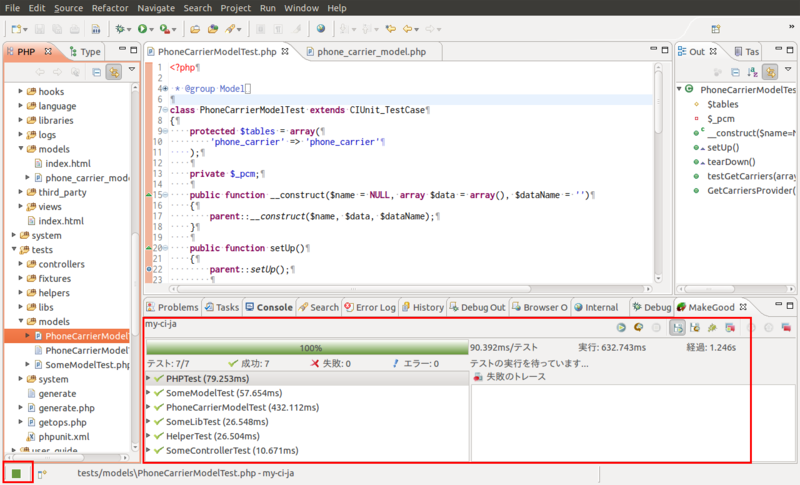Click the green MakeGood status square
The height and width of the screenshot is (485, 800).
click(x=16, y=474)
